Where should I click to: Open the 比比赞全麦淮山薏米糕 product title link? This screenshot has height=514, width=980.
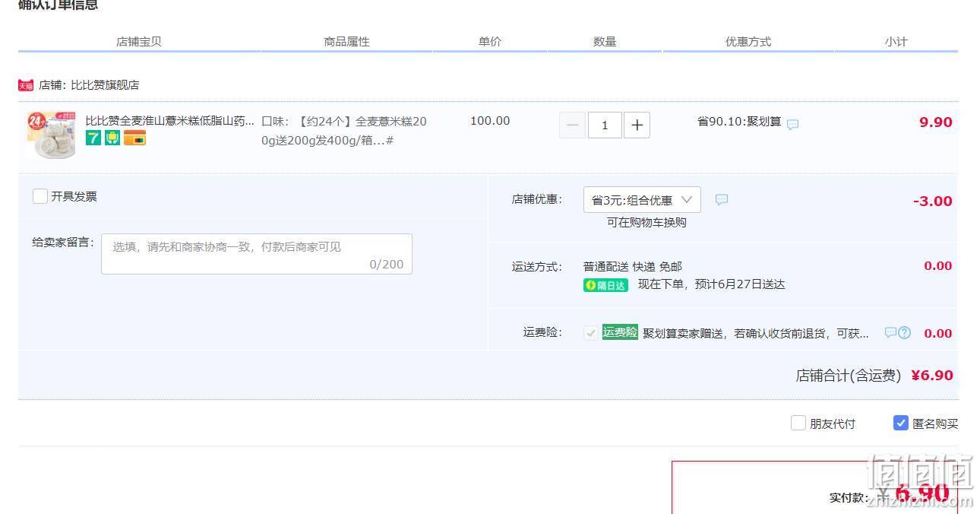[169, 121]
